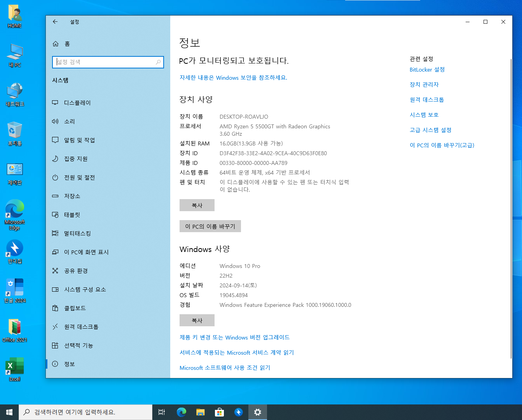
Task: Open 반디집 from the taskbar
Action: [x=239, y=412]
